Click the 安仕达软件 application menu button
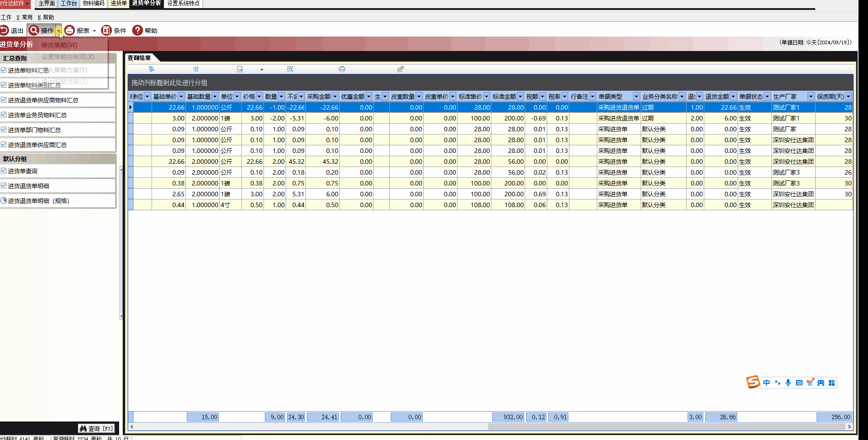 coord(15,4)
